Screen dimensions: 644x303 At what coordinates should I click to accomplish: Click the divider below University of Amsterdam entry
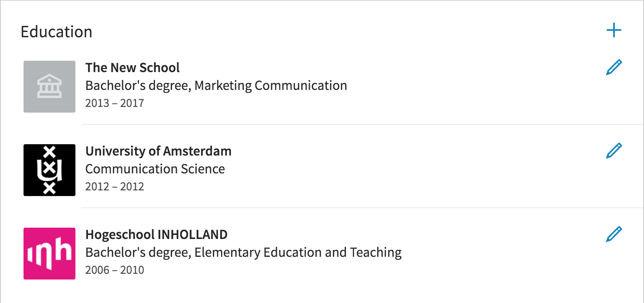point(363,208)
